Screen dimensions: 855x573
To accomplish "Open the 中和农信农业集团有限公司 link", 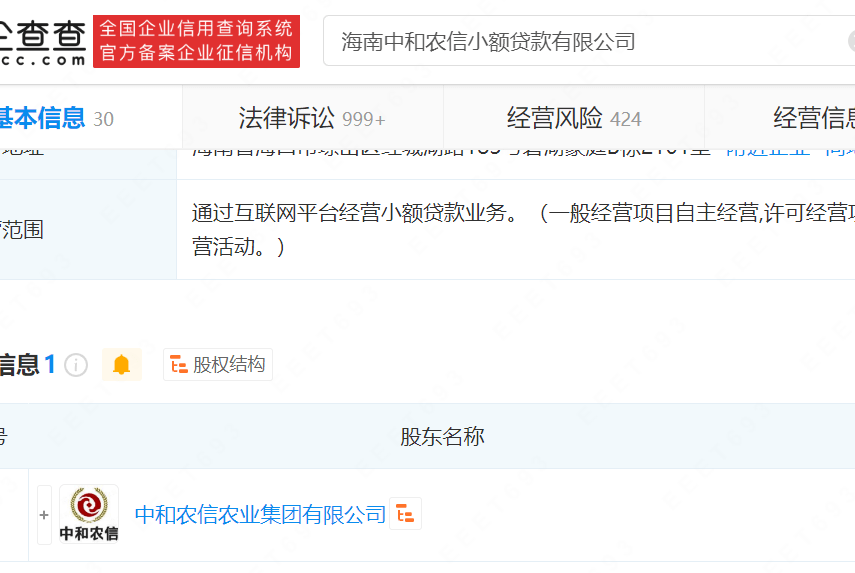I will pyautogui.click(x=260, y=515).
